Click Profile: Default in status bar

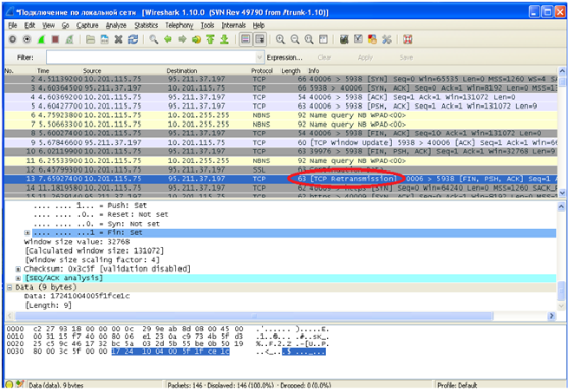(457, 385)
